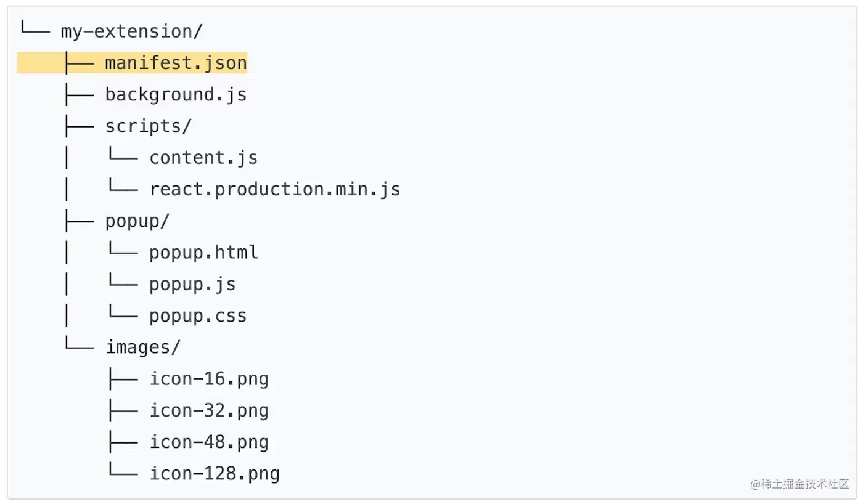The height and width of the screenshot is (504, 863).
Task: Open content.js in the scripts folder
Action: pyautogui.click(x=203, y=158)
